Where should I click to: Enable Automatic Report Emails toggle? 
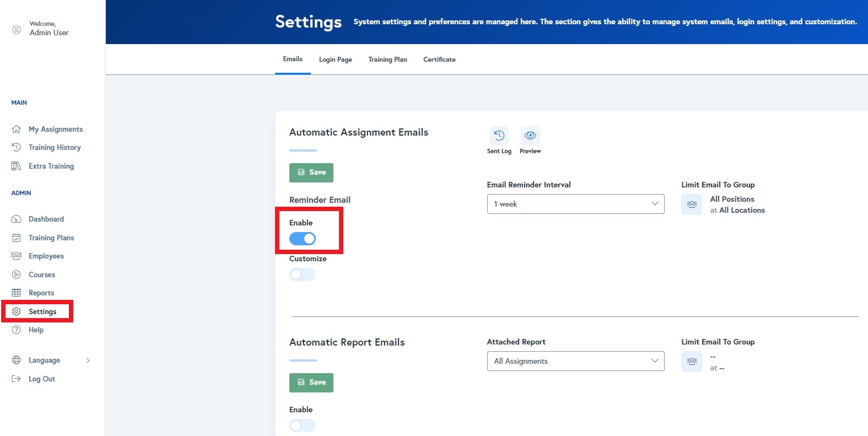pyautogui.click(x=303, y=426)
